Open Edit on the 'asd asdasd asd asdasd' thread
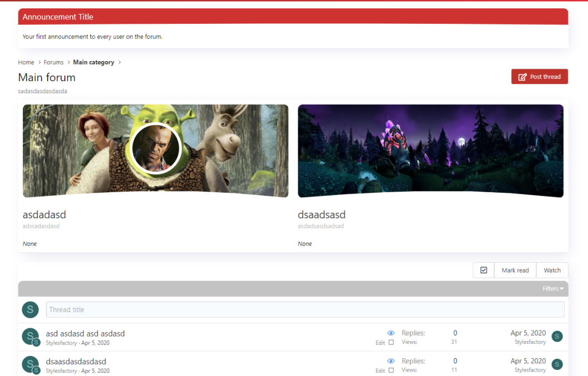The height and width of the screenshot is (376, 588). click(x=380, y=343)
